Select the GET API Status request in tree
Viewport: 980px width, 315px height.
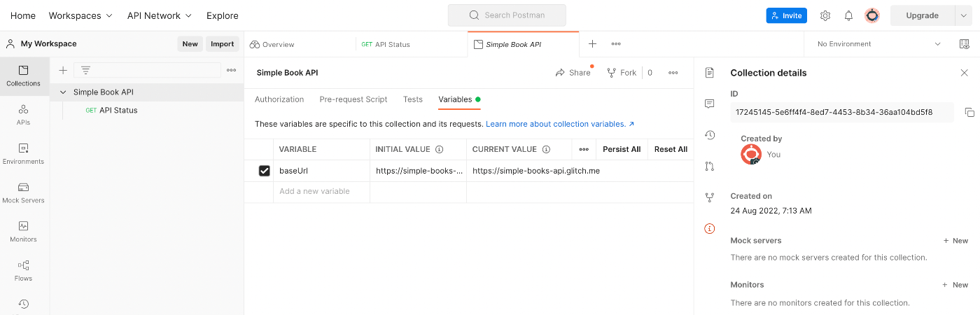pos(112,110)
